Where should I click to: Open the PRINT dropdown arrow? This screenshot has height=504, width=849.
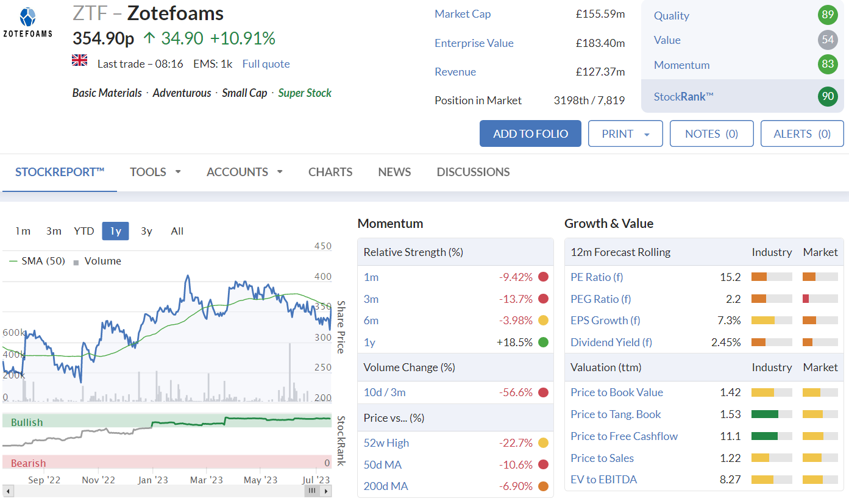tap(646, 134)
